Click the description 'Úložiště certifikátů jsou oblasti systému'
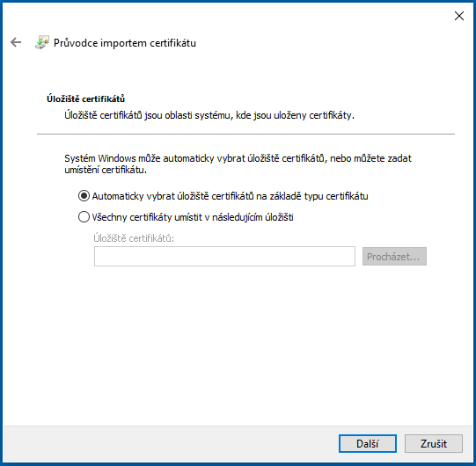 click(209, 115)
